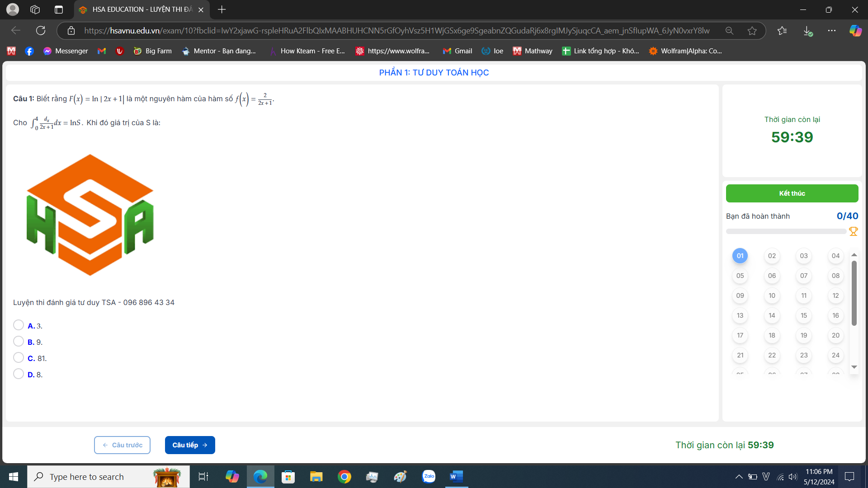Click the Kết thúc button
The image size is (868, 488).
[x=792, y=193]
